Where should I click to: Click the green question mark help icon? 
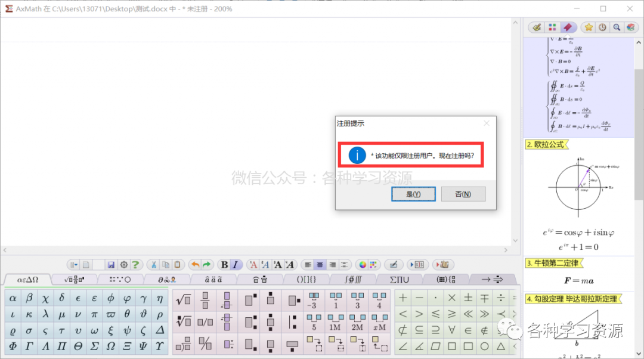(x=135, y=265)
